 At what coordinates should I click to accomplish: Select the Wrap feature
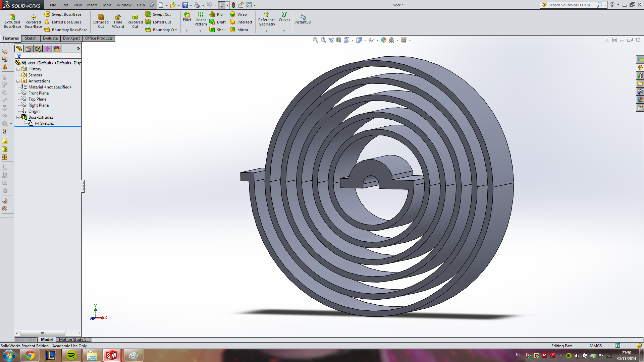coord(238,14)
